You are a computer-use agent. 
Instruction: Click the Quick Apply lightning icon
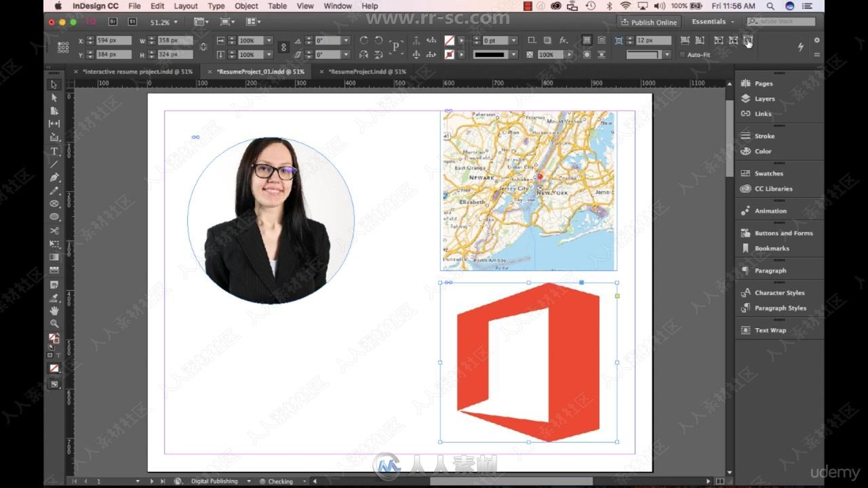800,47
